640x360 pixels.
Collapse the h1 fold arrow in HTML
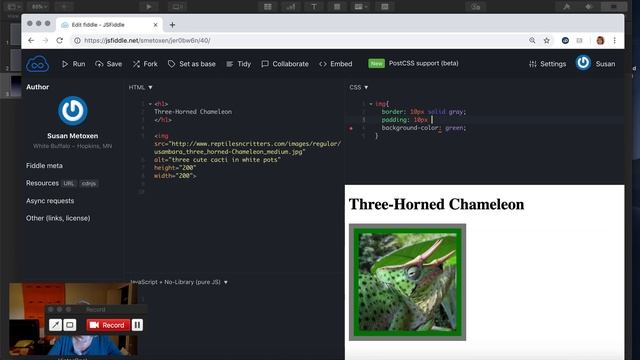pyautogui.click(x=150, y=104)
